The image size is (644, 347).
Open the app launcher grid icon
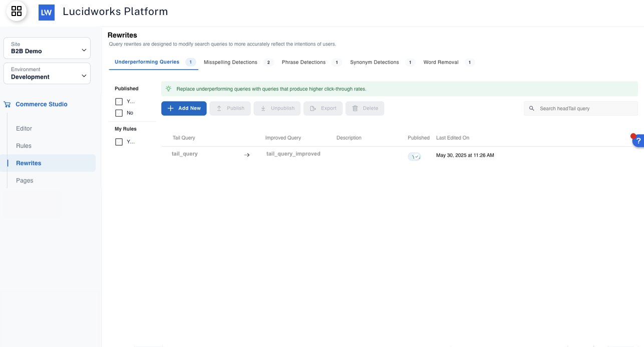click(x=17, y=11)
